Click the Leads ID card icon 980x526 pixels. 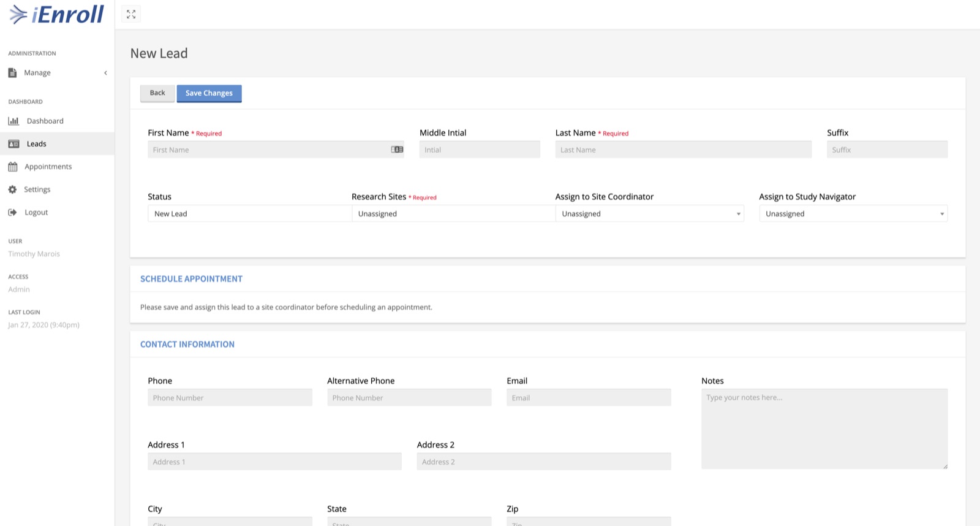[x=13, y=144]
